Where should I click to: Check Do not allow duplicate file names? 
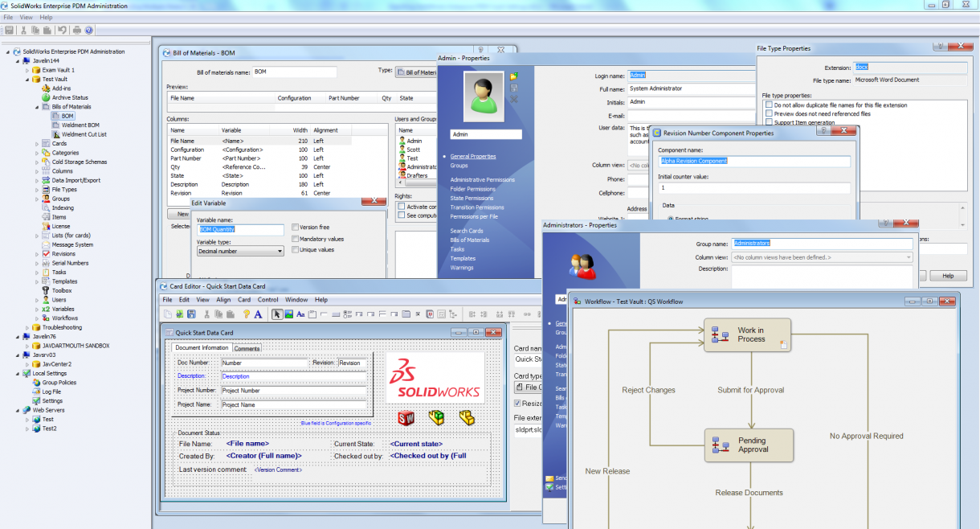pos(769,105)
